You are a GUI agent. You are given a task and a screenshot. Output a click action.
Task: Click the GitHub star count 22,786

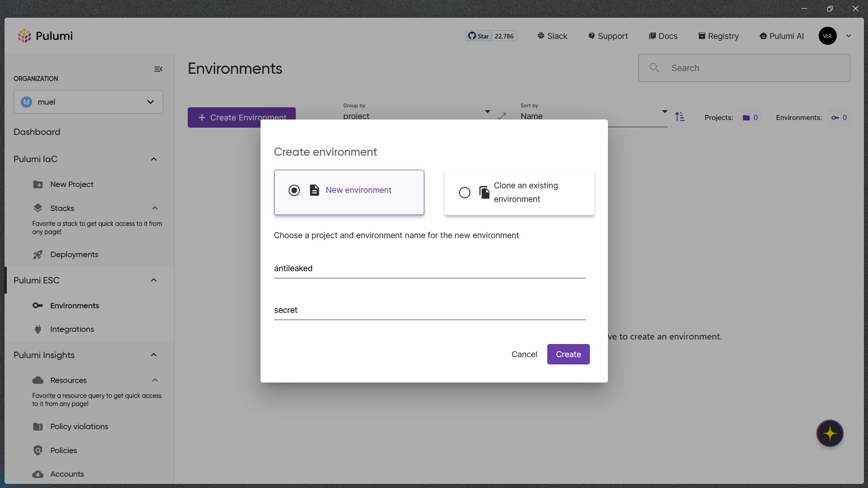point(504,36)
